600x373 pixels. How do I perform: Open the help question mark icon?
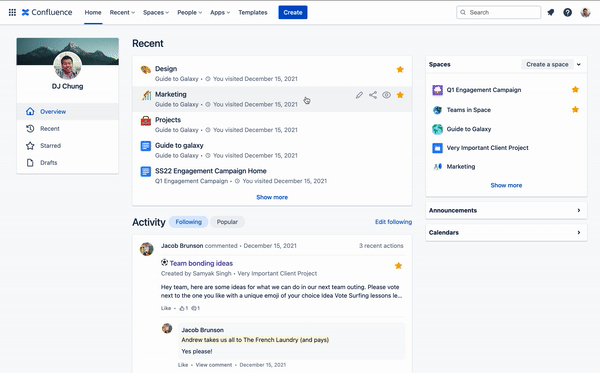point(567,12)
